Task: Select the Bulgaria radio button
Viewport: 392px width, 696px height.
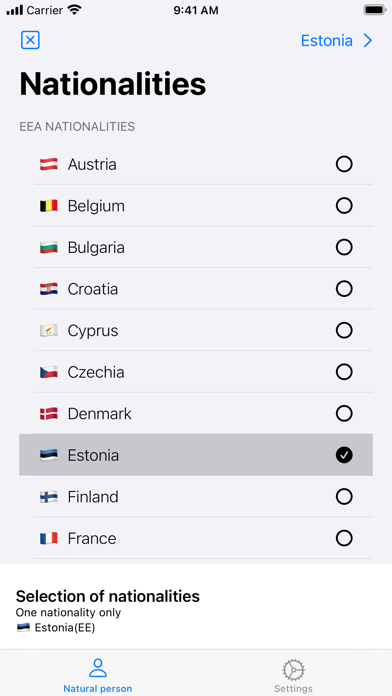Action: coord(344,247)
